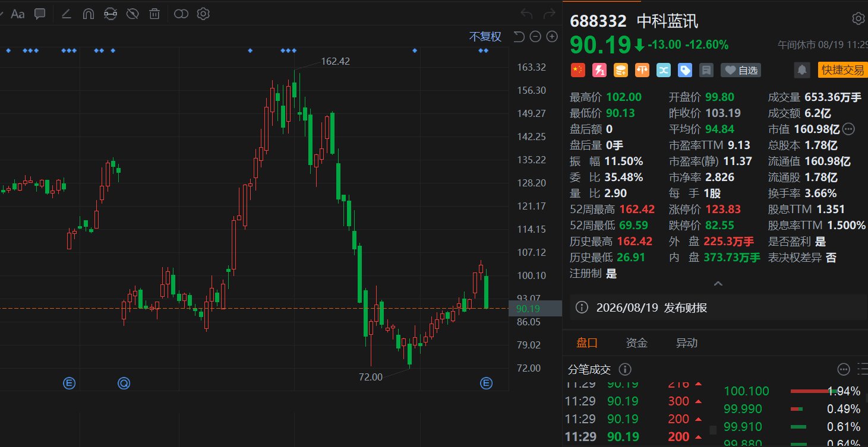
Task: Click the teal shuffle arrows icon
Action: click(664, 70)
